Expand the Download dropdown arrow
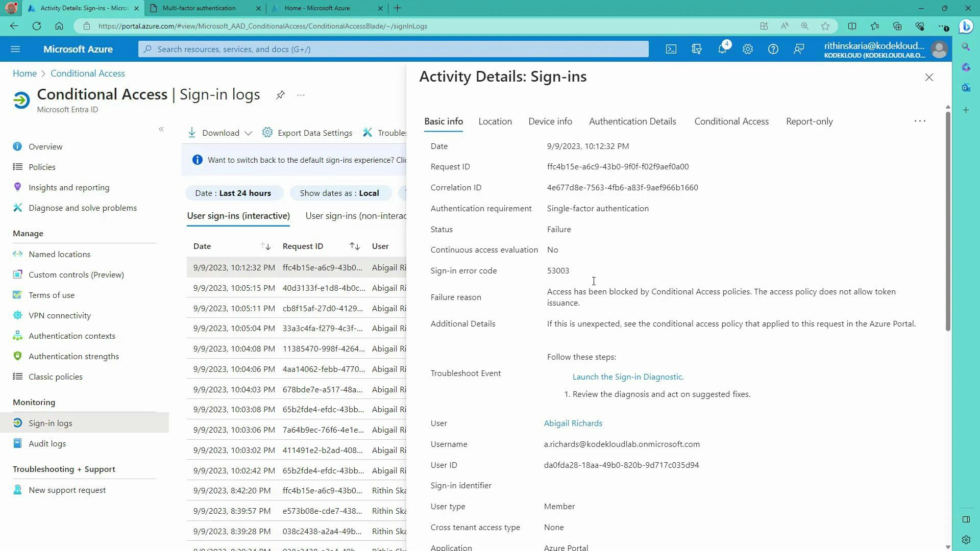The image size is (980, 551). click(x=249, y=133)
